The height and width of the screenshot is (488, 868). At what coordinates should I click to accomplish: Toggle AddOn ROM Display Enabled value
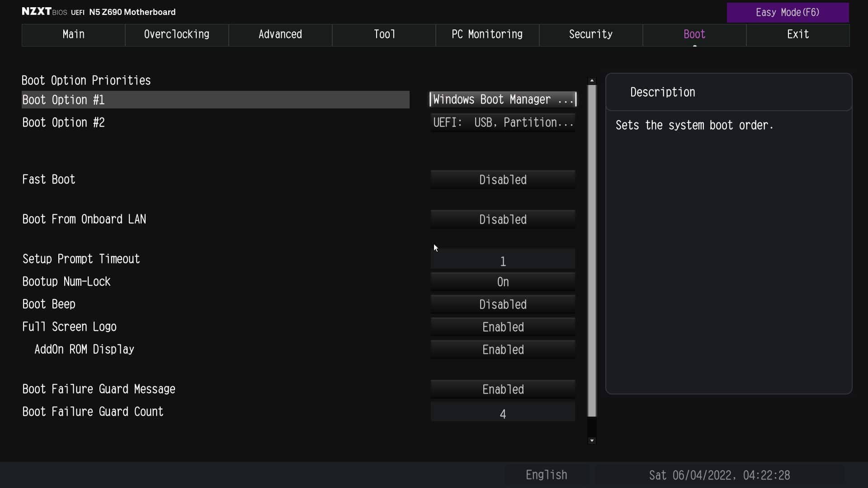tap(503, 350)
